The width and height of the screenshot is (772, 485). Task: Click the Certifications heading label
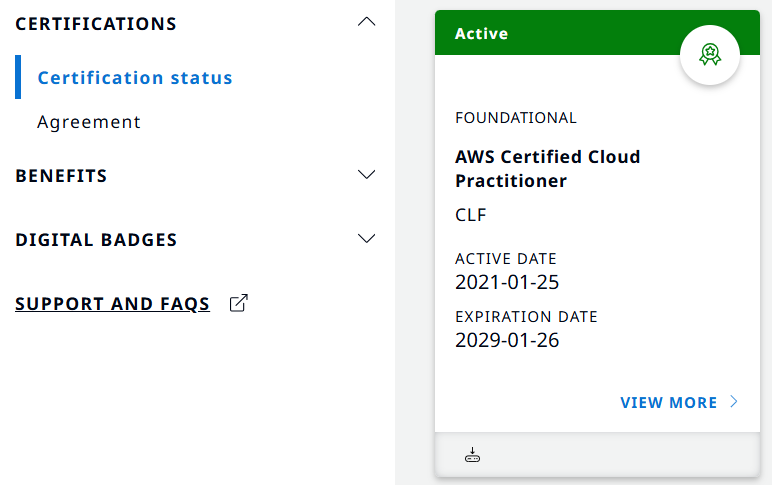(96, 24)
